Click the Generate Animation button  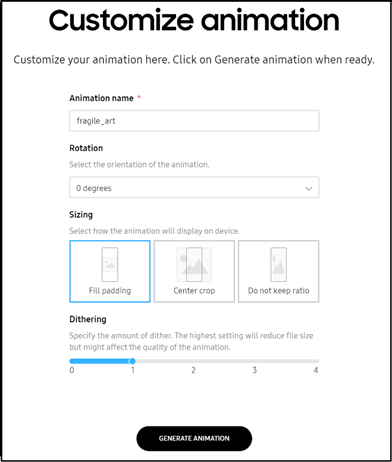click(x=194, y=438)
